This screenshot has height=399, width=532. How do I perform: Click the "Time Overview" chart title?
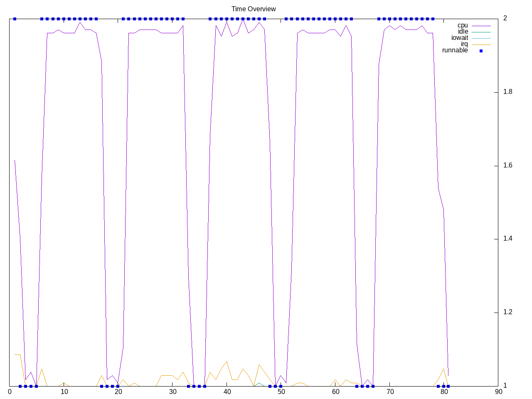pos(254,9)
